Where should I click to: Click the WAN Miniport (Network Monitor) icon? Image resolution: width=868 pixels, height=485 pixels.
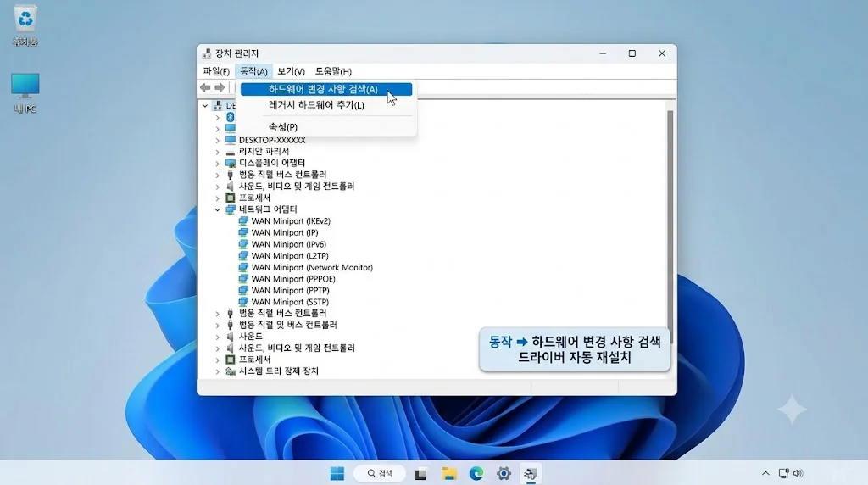(243, 267)
